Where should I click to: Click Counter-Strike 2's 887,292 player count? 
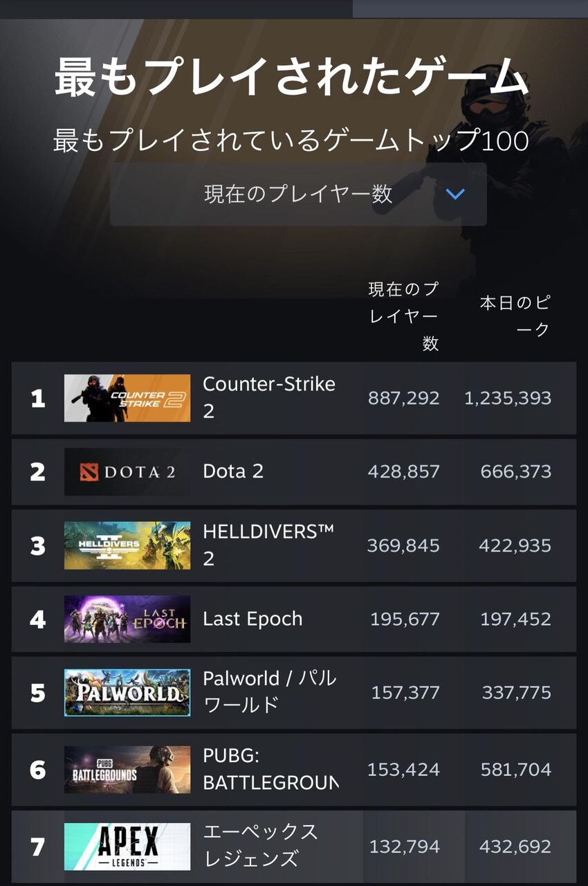click(x=404, y=398)
